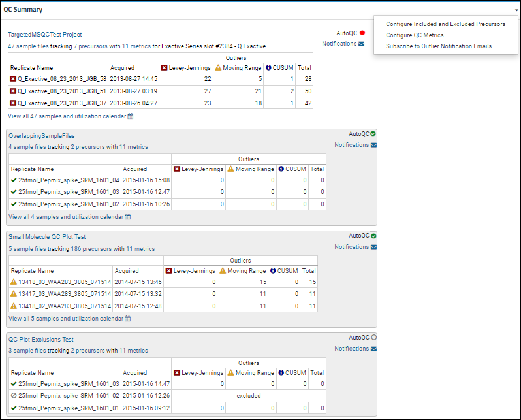Click the red AutoQC status indicator

coord(362,33)
